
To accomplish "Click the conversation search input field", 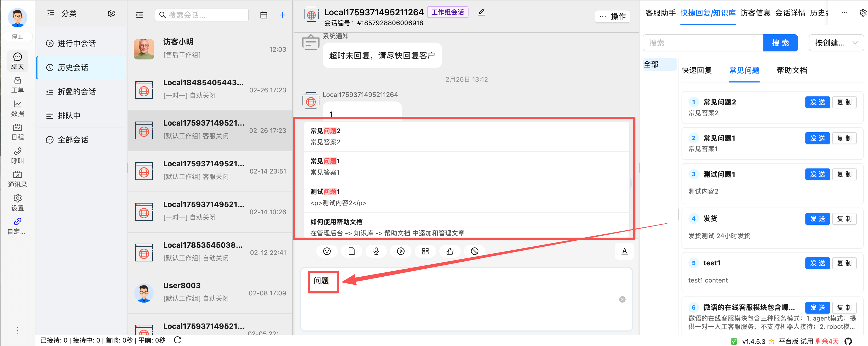I will click(x=201, y=15).
